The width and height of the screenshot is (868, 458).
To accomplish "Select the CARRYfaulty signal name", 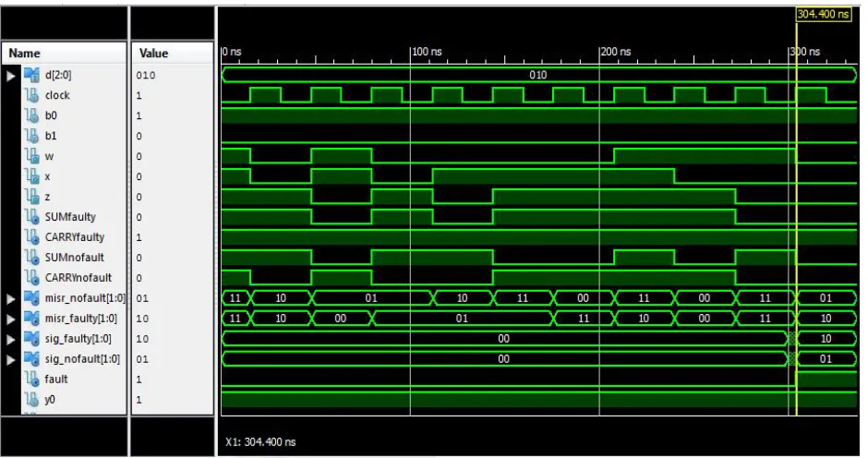I will [75, 237].
